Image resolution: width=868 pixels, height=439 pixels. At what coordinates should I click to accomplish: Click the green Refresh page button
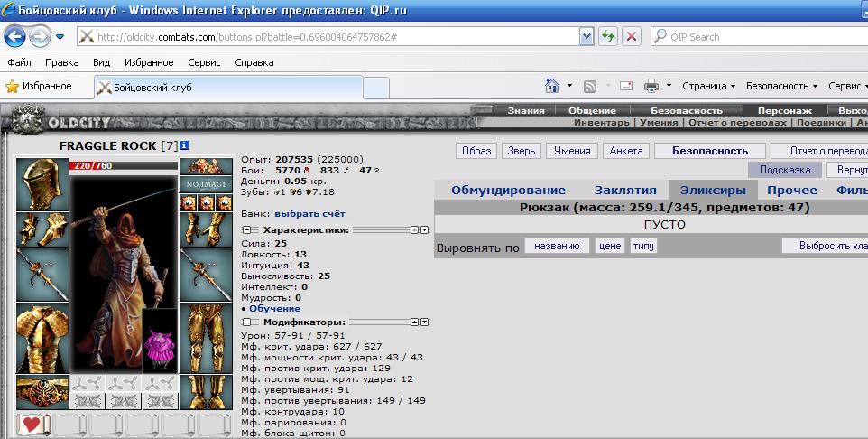608,37
